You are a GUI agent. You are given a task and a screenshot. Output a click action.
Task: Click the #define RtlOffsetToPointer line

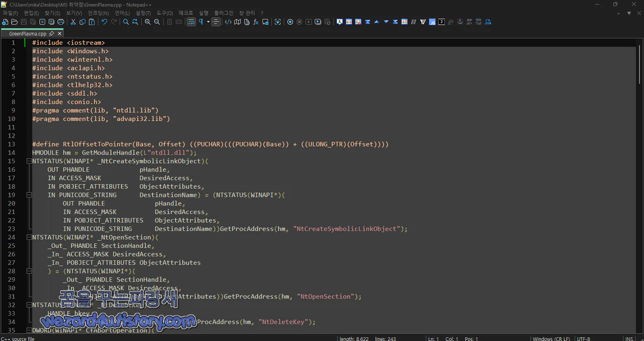pos(210,144)
